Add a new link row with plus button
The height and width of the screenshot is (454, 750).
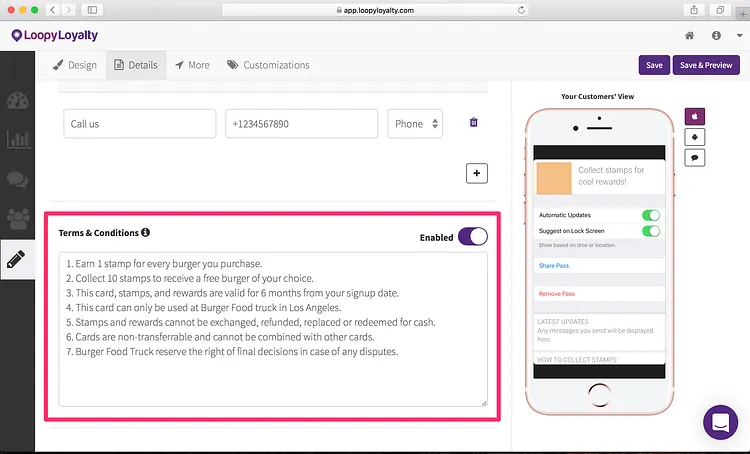pyautogui.click(x=477, y=173)
